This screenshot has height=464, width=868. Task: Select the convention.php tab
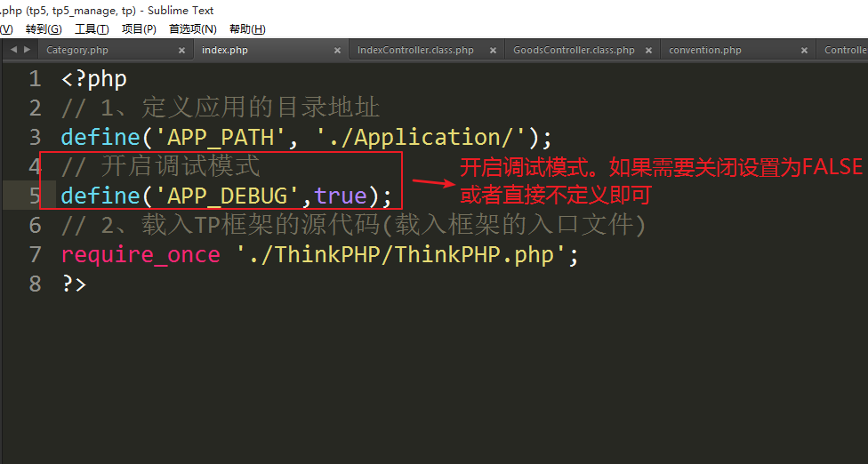(704, 51)
